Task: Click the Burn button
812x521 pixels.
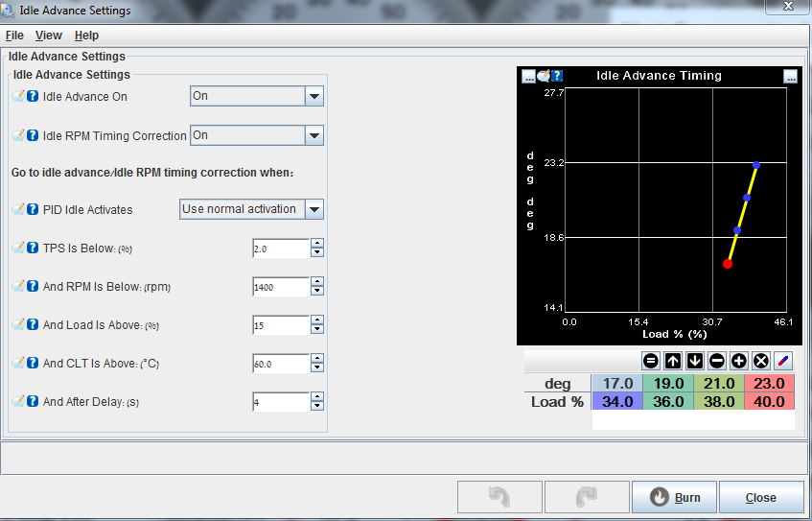Action: (x=674, y=497)
